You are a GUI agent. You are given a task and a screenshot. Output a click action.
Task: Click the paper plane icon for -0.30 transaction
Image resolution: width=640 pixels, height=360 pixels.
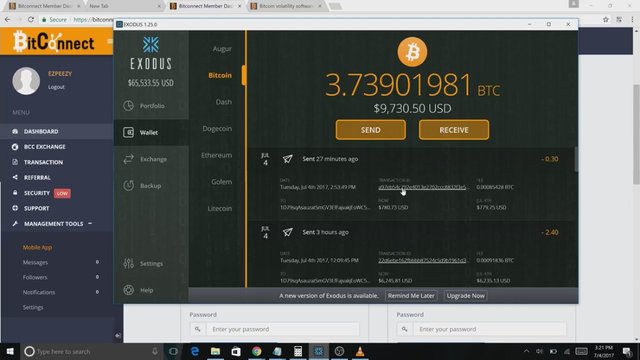pyautogui.click(x=287, y=159)
